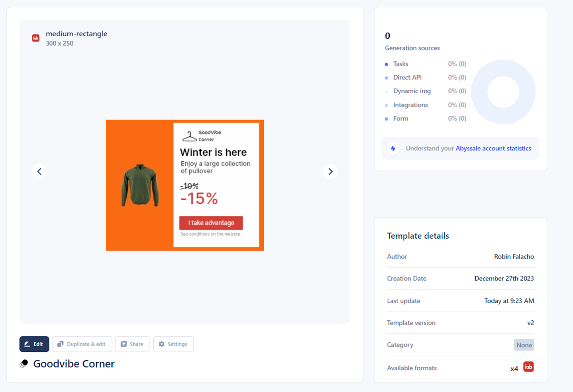Screen dimensions: 573x392
Task: Click the IAB icon in Available formats row
Action: 528,367
